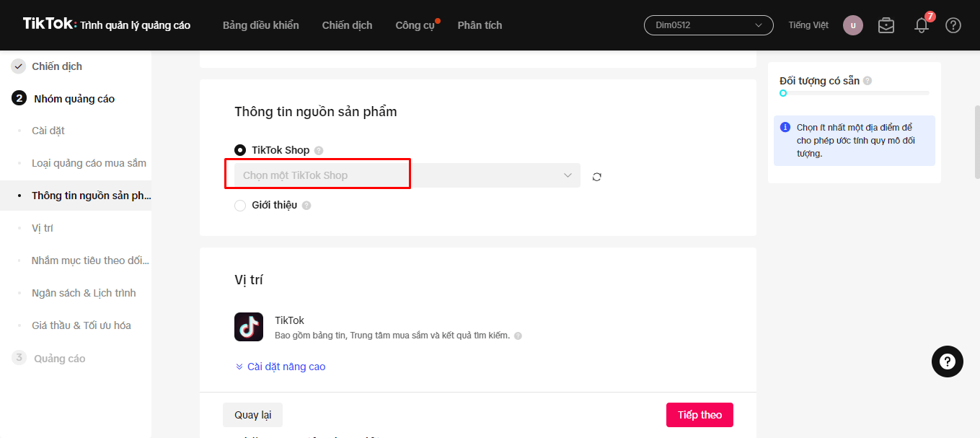Click the page vertical scrollbar
Image resolution: width=980 pixels, height=438 pixels.
point(977,142)
